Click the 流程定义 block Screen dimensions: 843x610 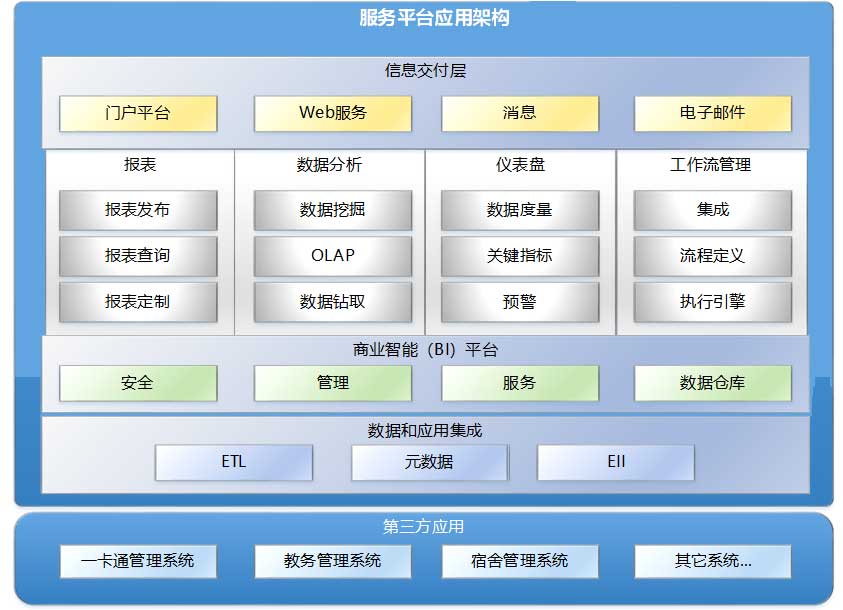click(x=713, y=256)
